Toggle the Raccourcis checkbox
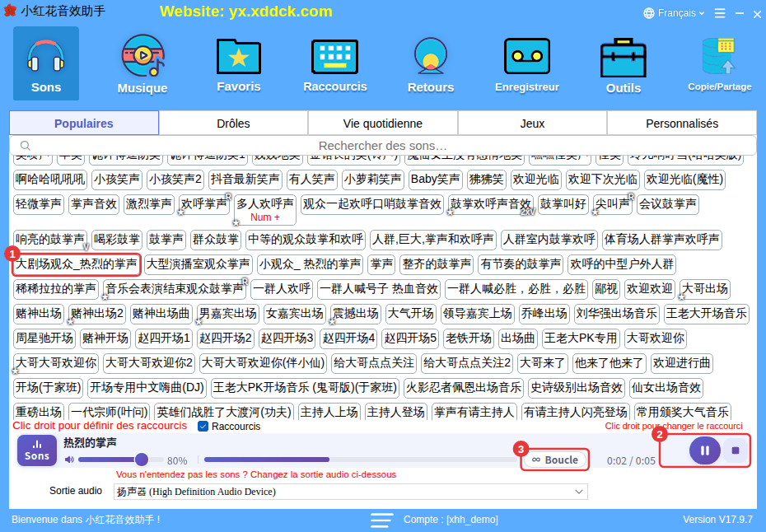Screen dimensions: 766x532 (x=203, y=427)
